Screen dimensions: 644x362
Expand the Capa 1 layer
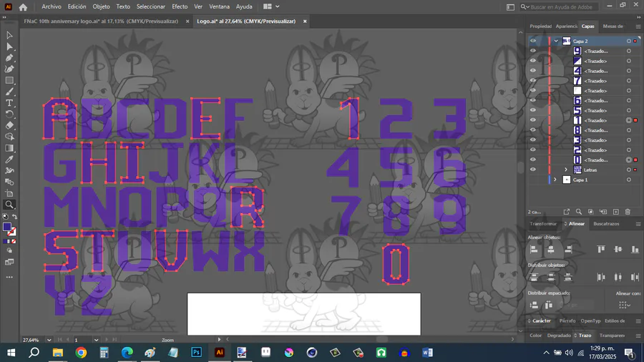coord(555,180)
